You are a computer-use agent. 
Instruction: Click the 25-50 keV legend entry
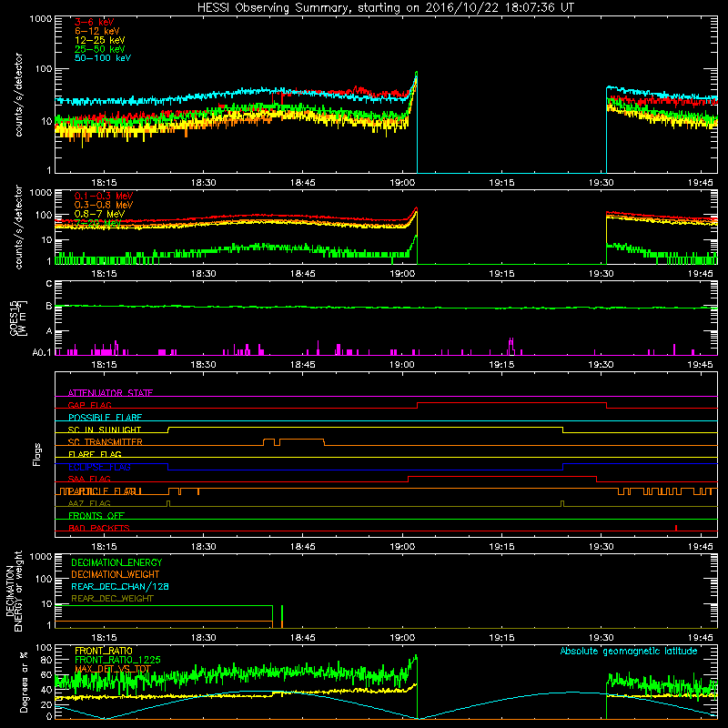click(99, 49)
